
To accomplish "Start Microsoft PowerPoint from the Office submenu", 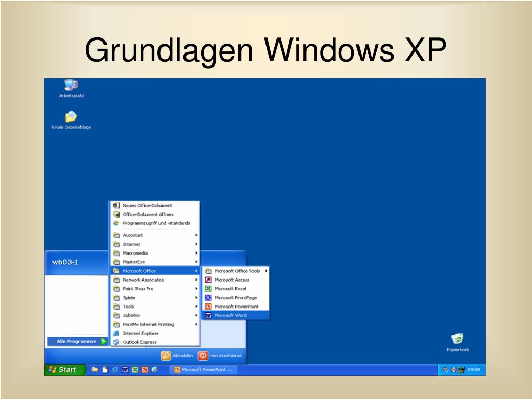I will (x=236, y=307).
